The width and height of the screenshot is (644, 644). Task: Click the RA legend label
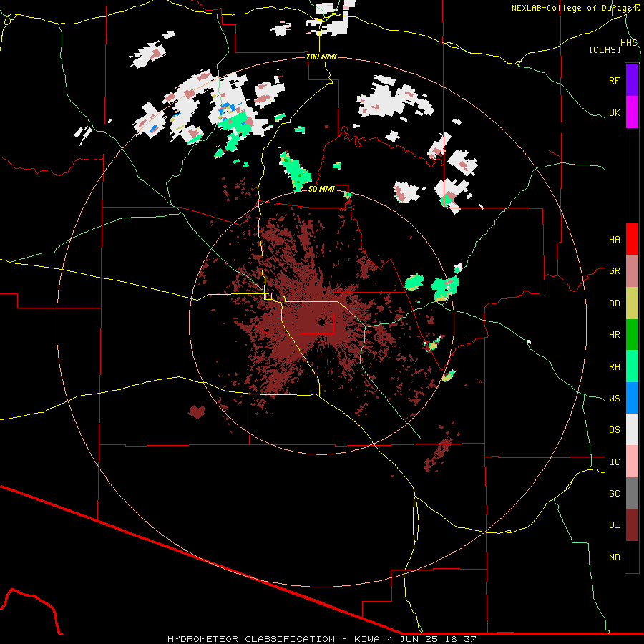tap(614, 367)
